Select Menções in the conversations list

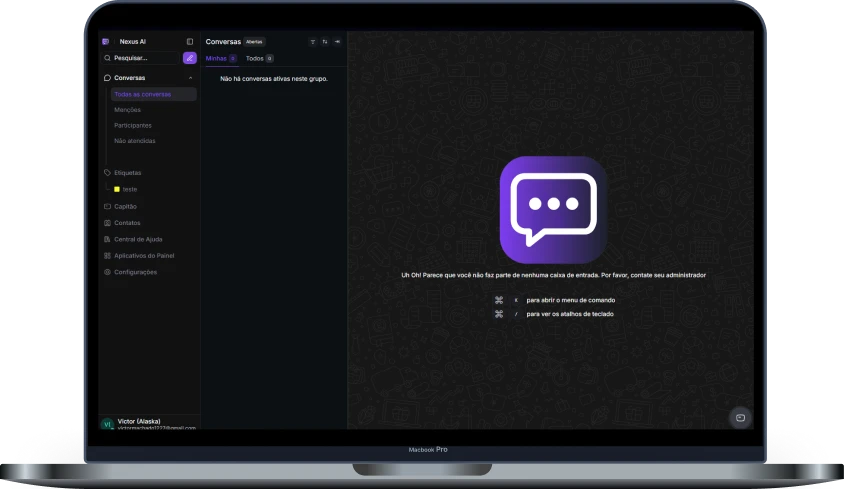[127, 110]
